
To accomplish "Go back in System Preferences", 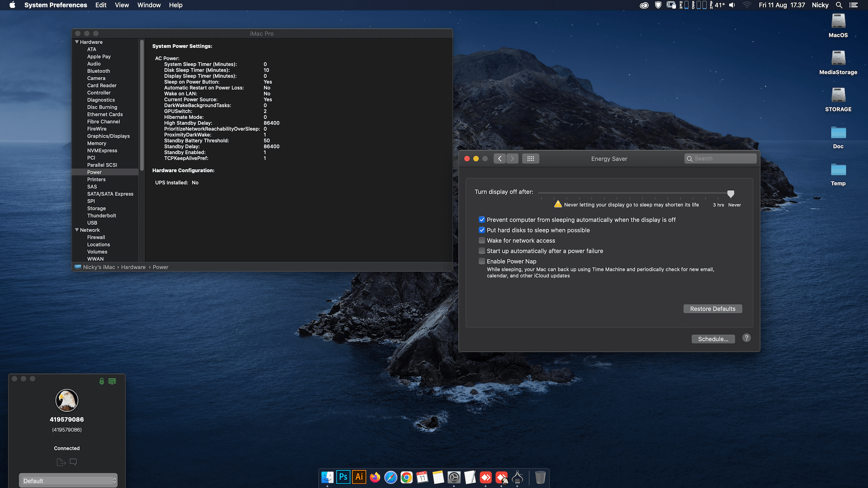I will 500,159.
